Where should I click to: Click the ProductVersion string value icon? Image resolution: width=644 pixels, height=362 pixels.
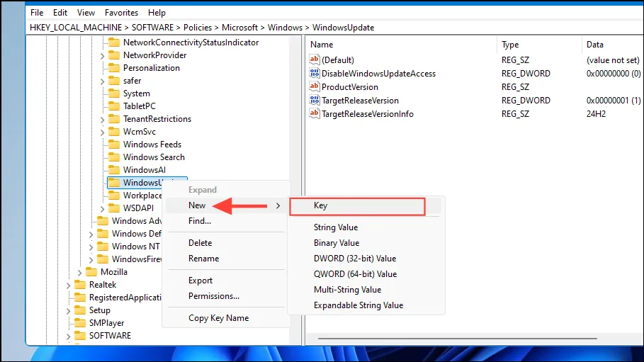(314, 86)
